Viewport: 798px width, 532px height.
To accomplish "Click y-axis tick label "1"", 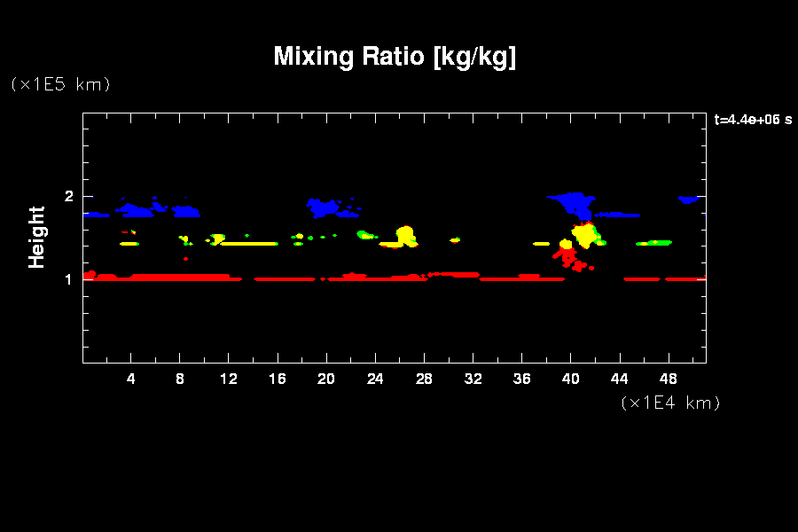I will click(67, 279).
